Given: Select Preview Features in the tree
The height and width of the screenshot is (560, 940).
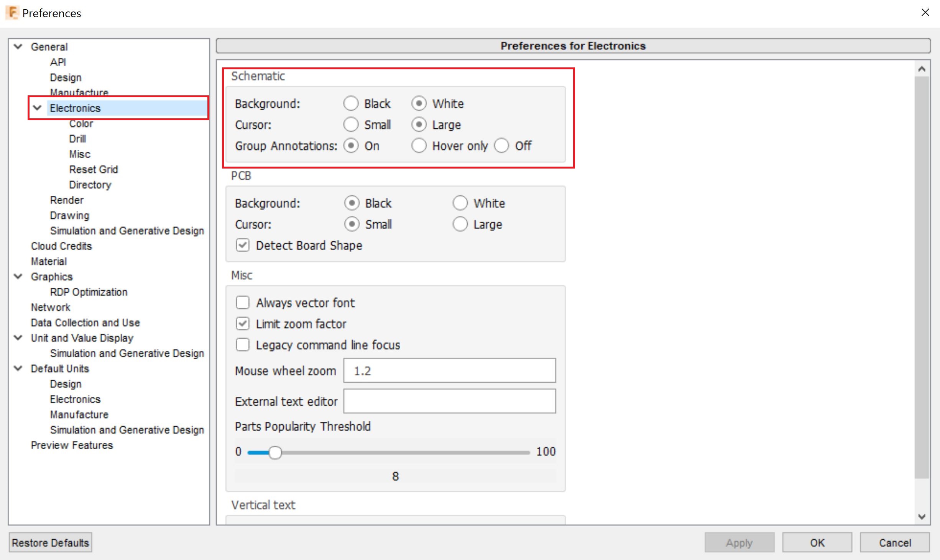Looking at the screenshot, I should click(72, 445).
